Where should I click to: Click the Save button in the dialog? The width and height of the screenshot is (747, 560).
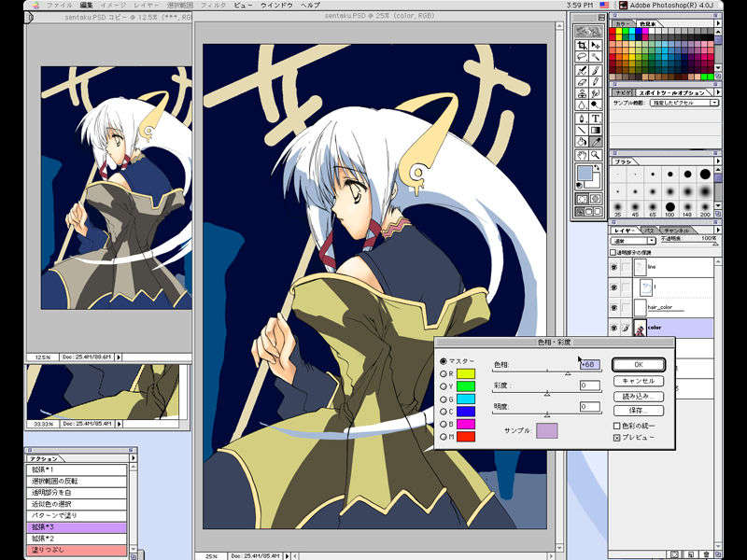coord(639,411)
